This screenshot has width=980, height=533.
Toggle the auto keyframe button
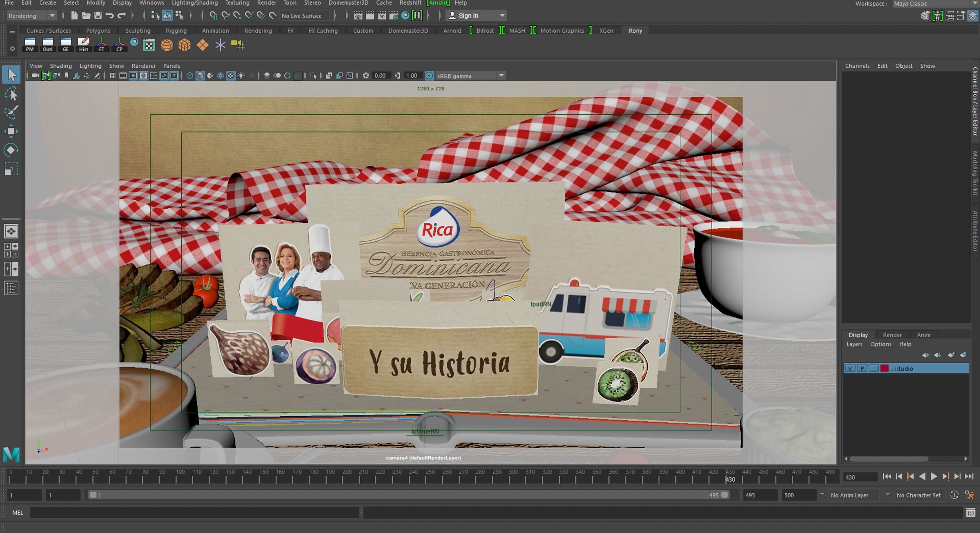click(x=954, y=495)
